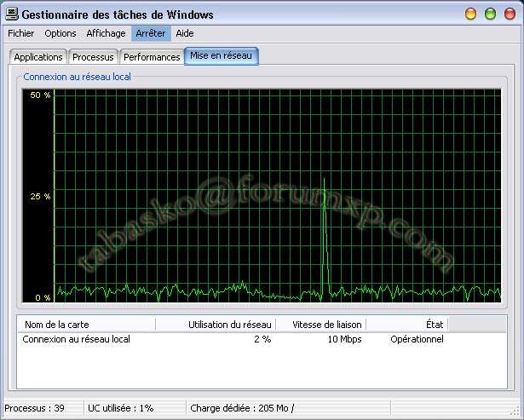This screenshot has width=524, height=420.
Task: Sort by Nom de la carte column
Action: coord(87,325)
